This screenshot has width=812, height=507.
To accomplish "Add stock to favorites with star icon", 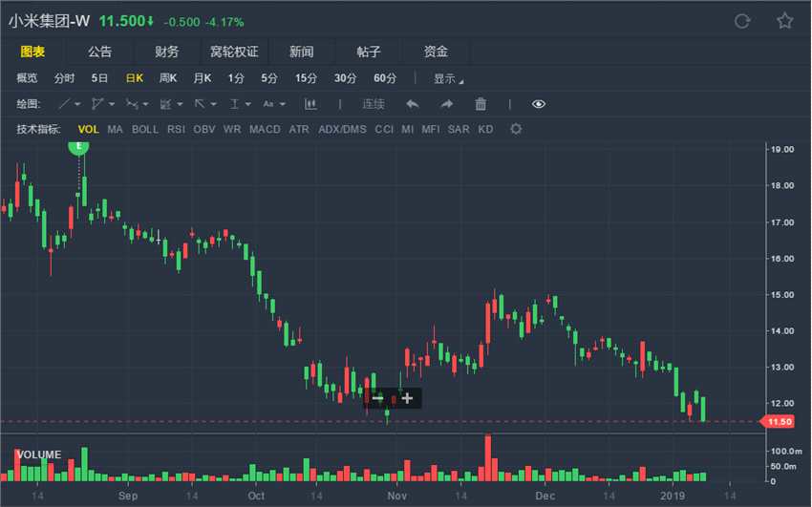I will coord(784,21).
